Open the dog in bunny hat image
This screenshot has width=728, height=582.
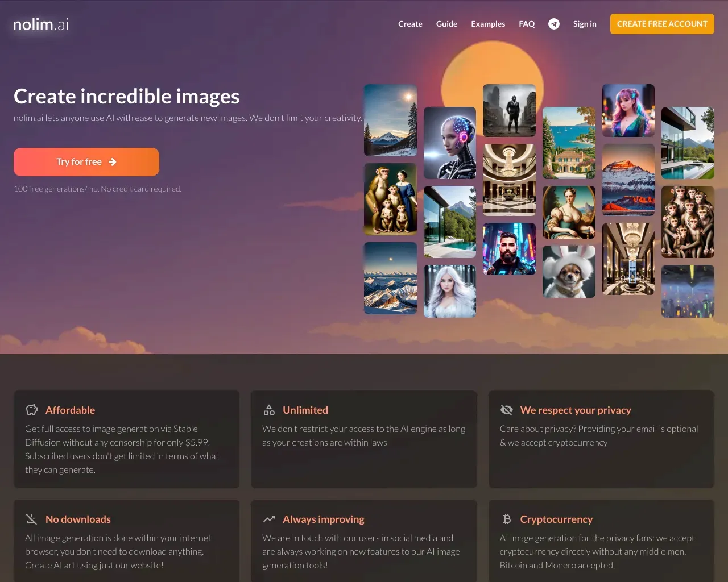pos(569,272)
